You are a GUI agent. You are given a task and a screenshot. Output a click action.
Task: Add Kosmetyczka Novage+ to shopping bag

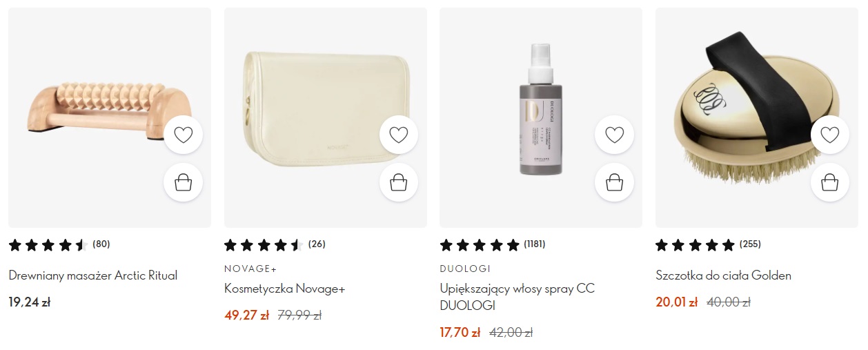(399, 182)
